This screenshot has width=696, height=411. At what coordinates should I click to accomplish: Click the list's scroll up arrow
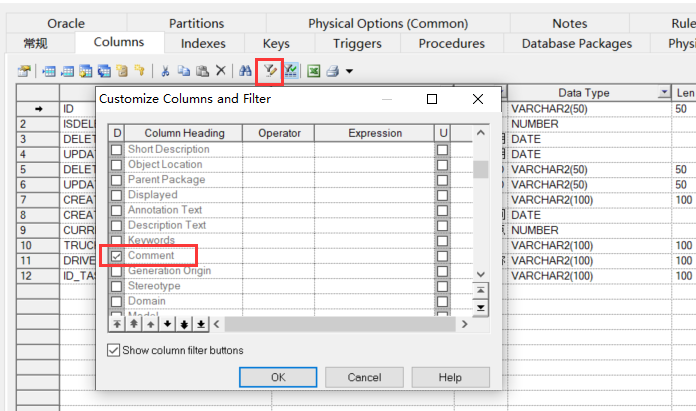coord(480,133)
